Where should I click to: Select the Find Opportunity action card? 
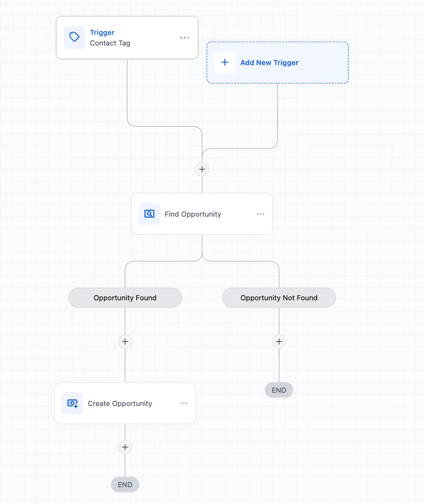[x=202, y=214]
